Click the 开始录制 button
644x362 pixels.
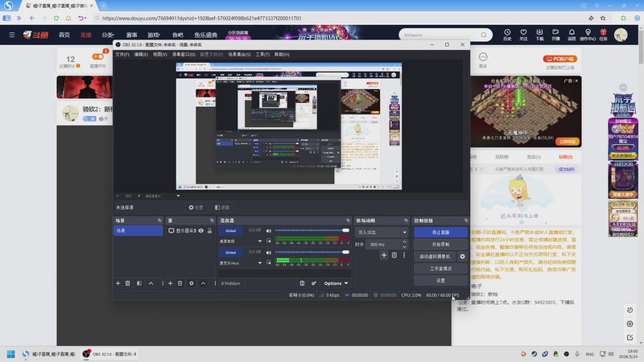[x=440, y=245]
